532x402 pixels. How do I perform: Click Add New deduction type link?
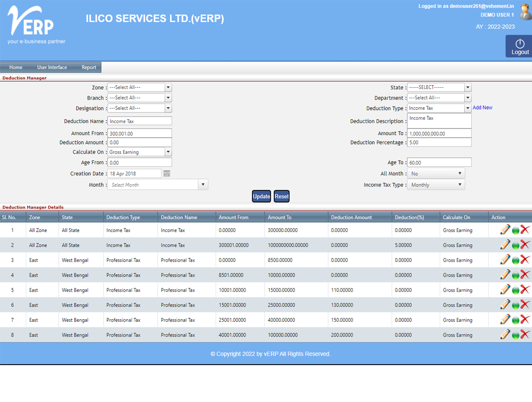[x=482, y=108]
